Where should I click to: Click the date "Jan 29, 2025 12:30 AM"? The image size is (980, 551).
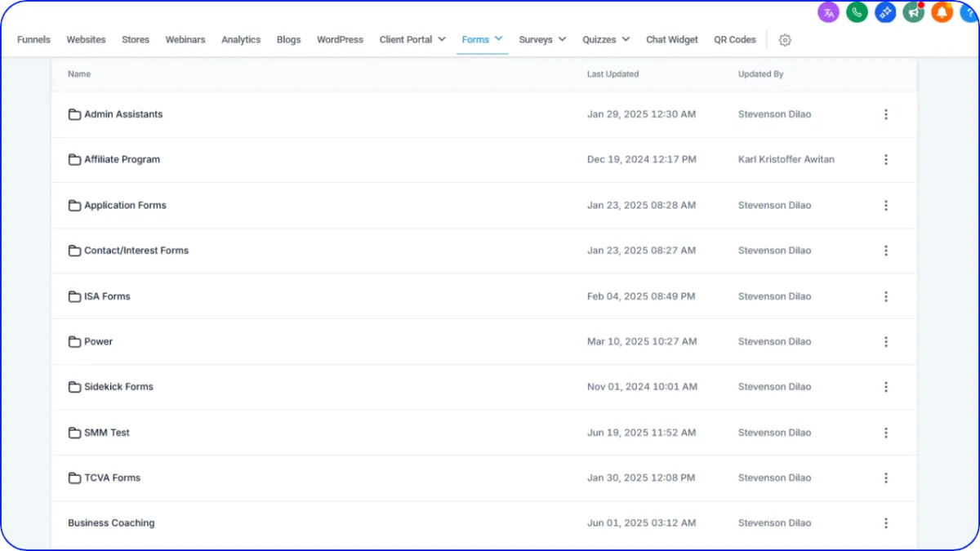[641, 114]
